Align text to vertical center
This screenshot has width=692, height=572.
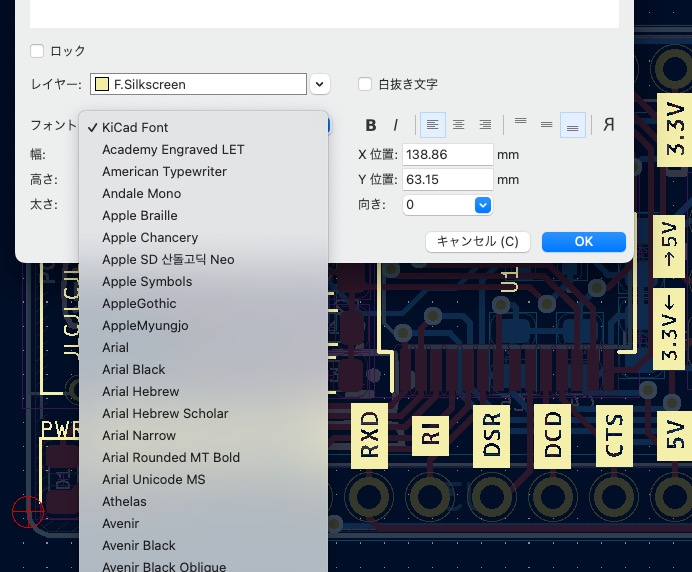[546, 125]
